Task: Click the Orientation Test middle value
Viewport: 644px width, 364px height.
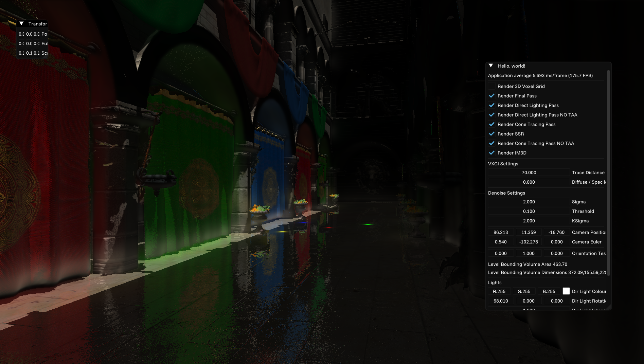Action: coord(528,253)
